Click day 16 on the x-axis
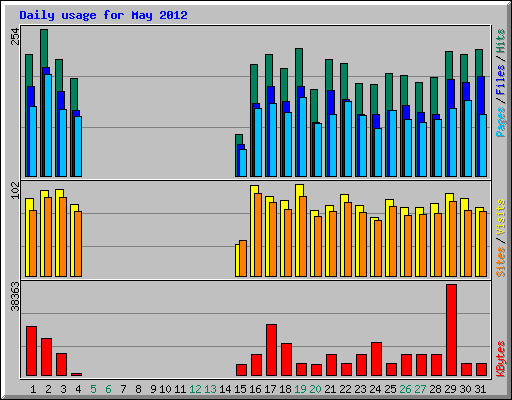 tap(255, 389)
